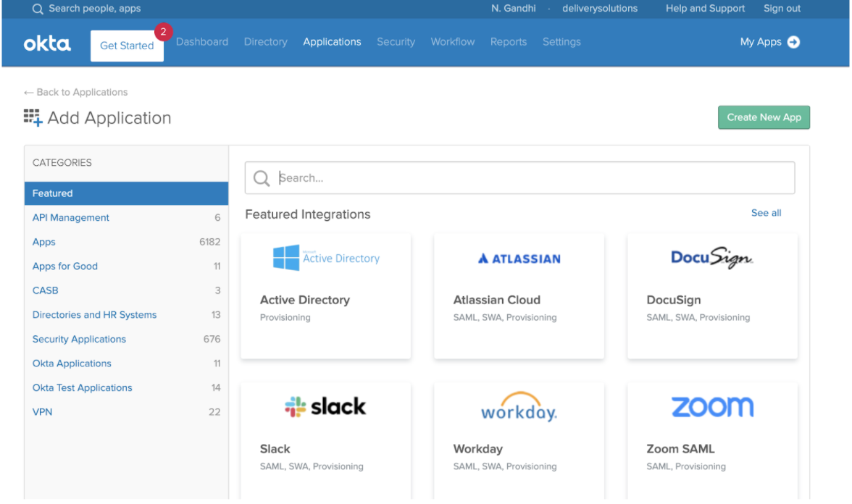Click the Zoom SAML card title
The image size is (852, 504).
[x=680, y=449]
